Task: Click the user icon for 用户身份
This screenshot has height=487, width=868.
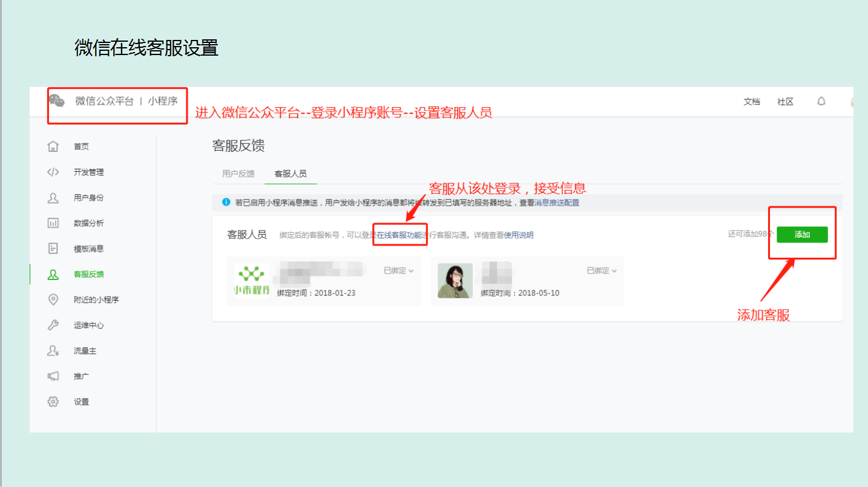Action: (x=53, y=198)
